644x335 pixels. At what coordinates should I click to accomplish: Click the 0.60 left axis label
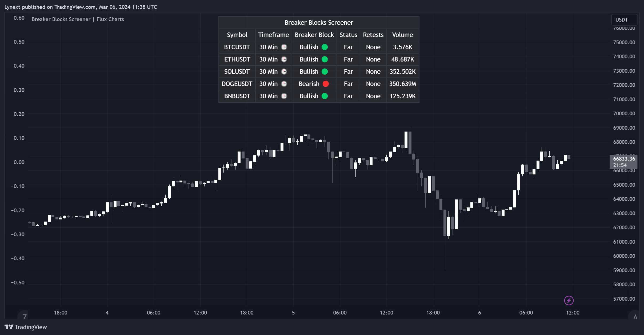pos(19,18)
